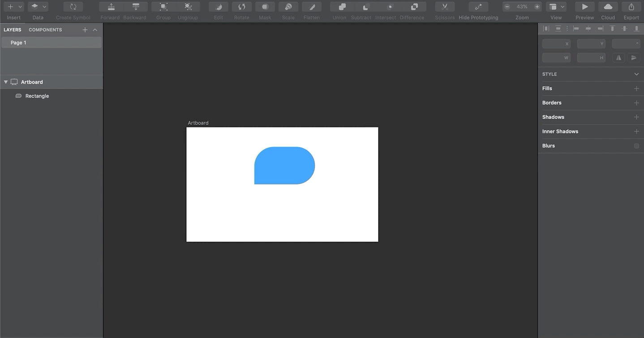Viewport: 644px width, 338px height.
Task: Upload the document via the Cloud icon
Action: (x=608, y=7)
